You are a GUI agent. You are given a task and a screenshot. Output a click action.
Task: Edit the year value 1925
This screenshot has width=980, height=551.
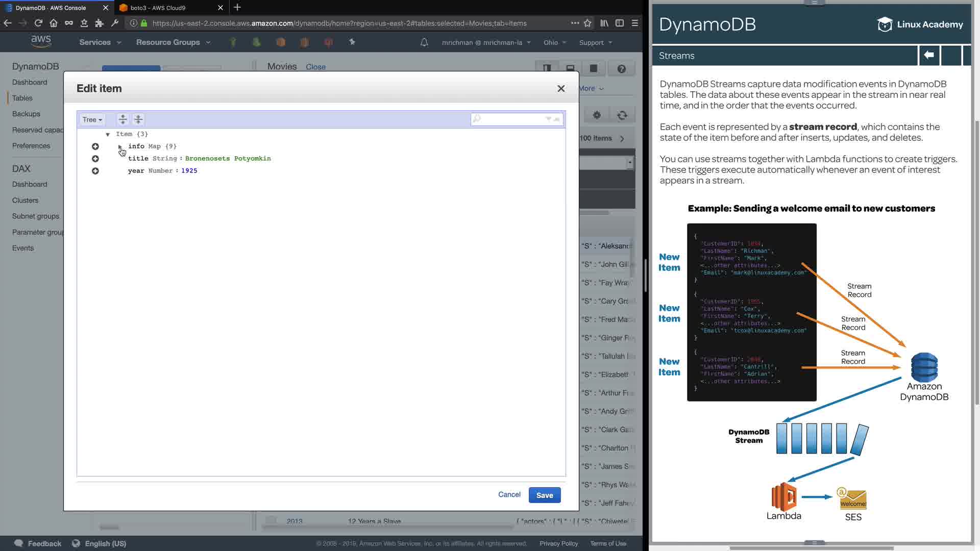pos(189,171)
